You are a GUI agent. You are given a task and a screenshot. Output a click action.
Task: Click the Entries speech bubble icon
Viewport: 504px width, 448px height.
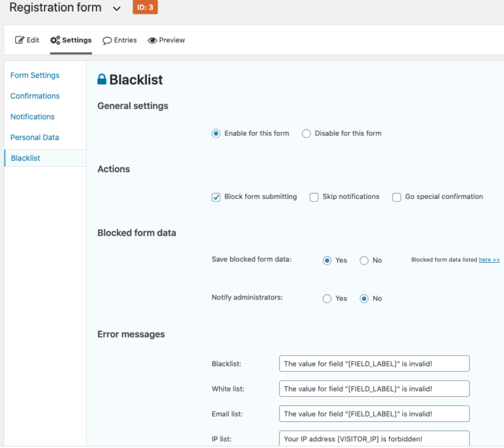[107, 41]
